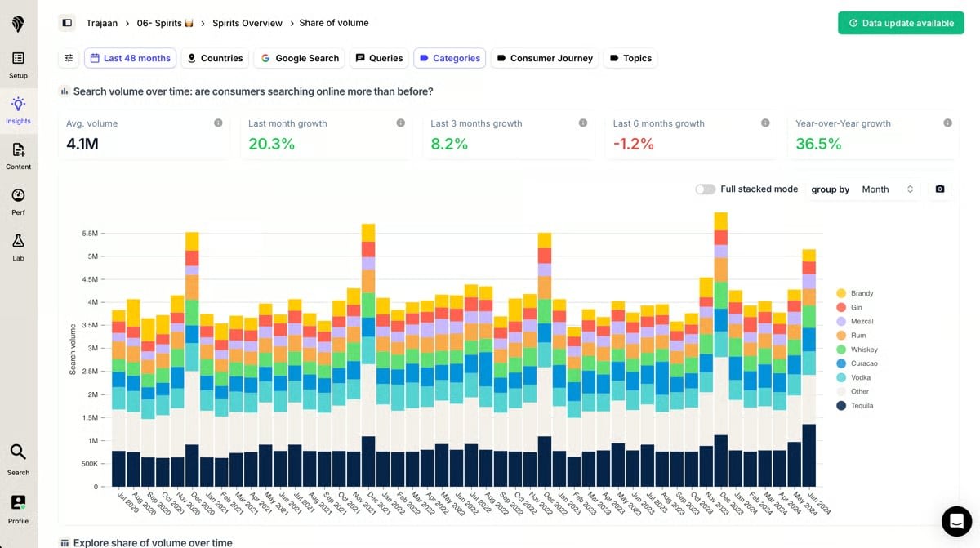Open the Google Search source filter
The image size is (980, 548).
click(299, 58)
